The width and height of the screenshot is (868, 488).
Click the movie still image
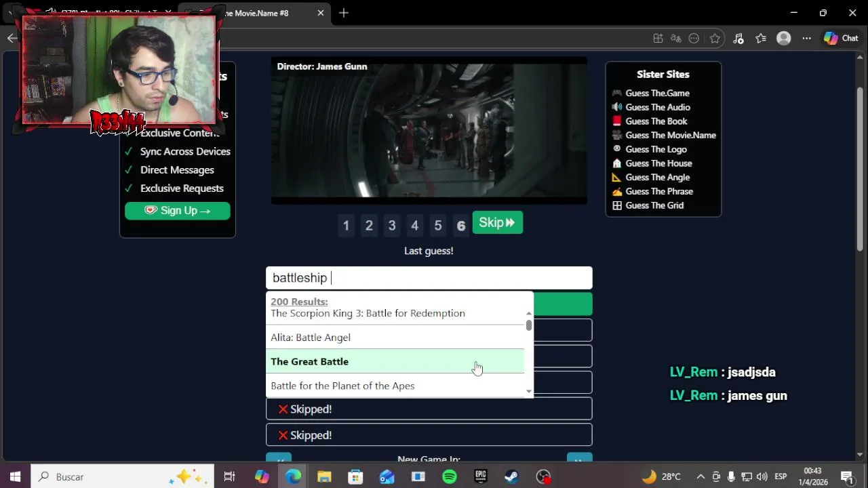click(x=429, y=129)
